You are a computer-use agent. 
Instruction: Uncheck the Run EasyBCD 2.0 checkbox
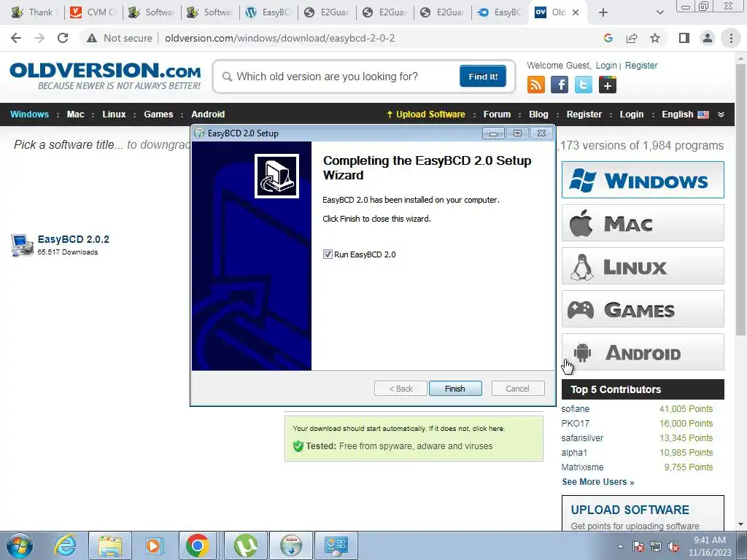click(328, 254)
